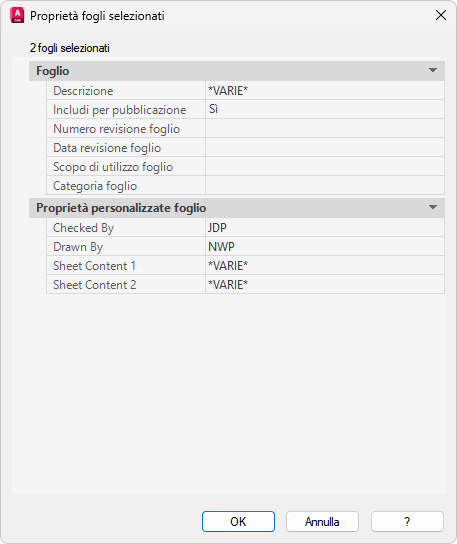
Task: Click the AutoCAD app icon in title bar
Action: point(17,16)
